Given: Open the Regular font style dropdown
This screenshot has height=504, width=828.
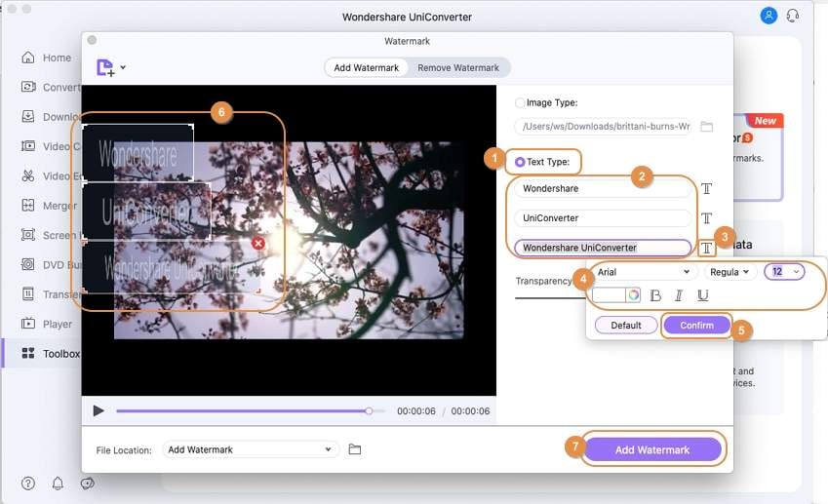Looking at the screenshot, I should pyautogui.click(x=729, y=272).
